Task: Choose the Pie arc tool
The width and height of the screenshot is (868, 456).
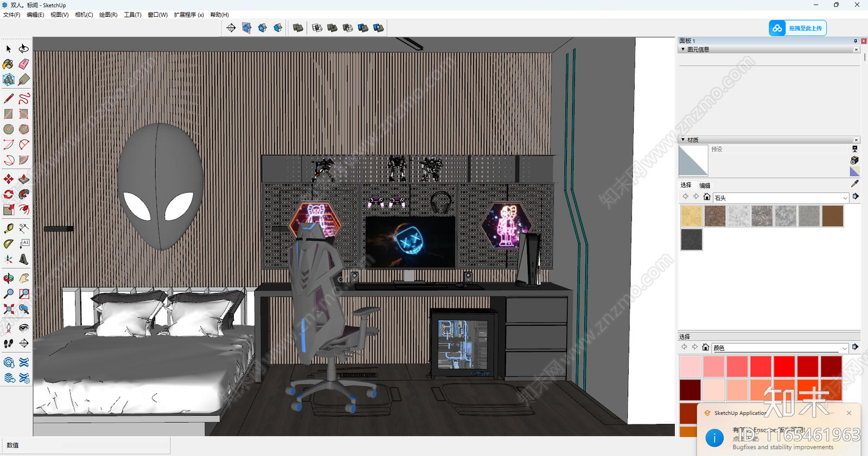Action: click(x=24, y=160)
